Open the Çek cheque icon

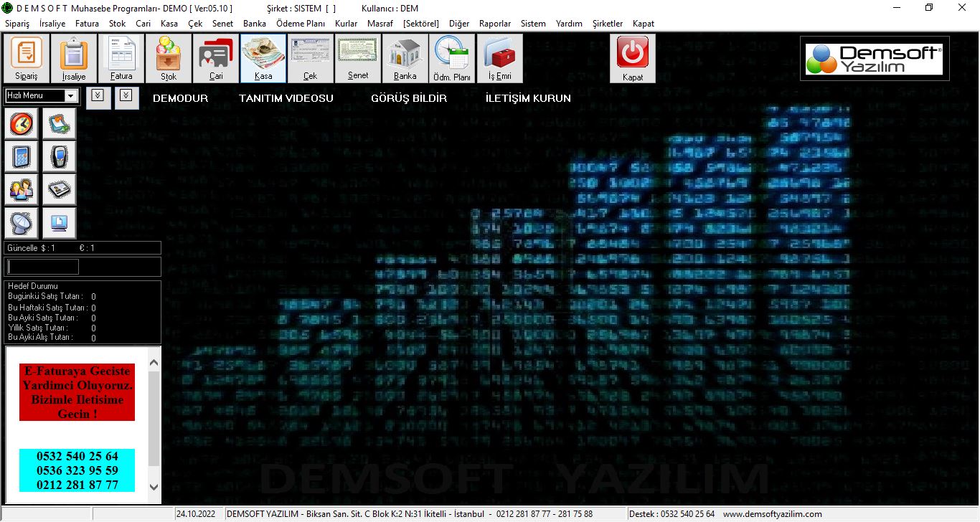pyautogui.click(x=310, y=59)
